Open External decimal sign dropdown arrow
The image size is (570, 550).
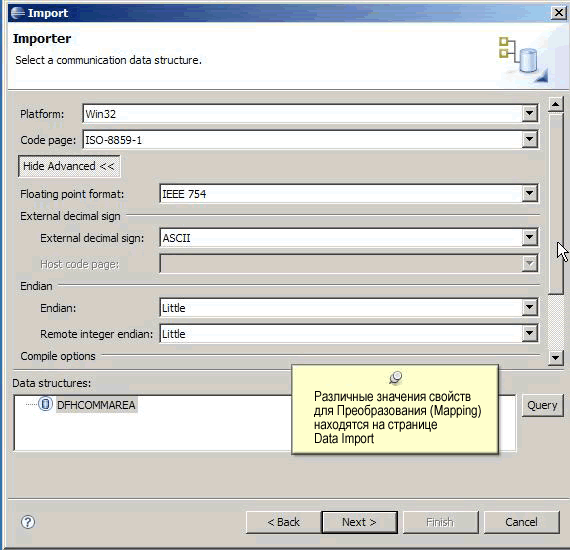tap(530, 237)
